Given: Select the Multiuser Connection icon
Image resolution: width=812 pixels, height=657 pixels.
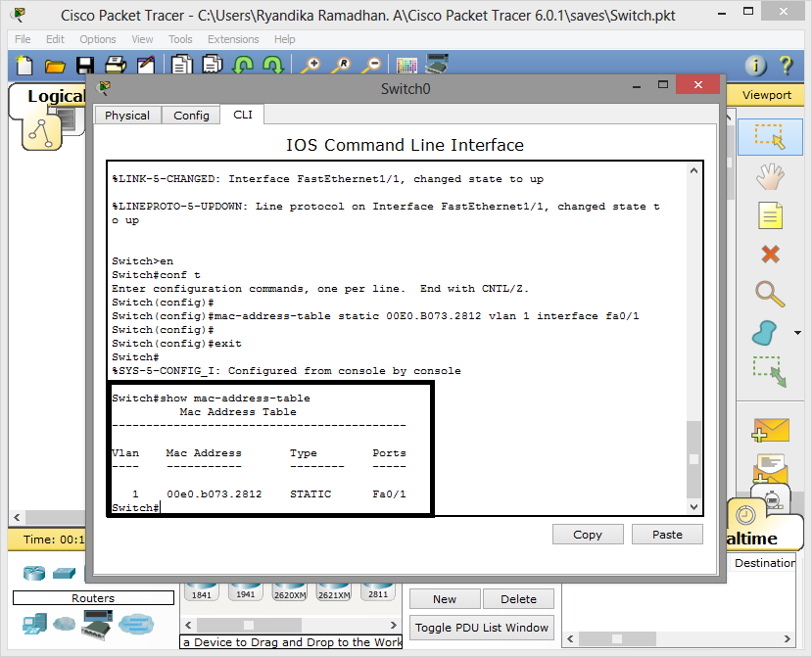Looking at the screenshot, I should coord(136,624).
